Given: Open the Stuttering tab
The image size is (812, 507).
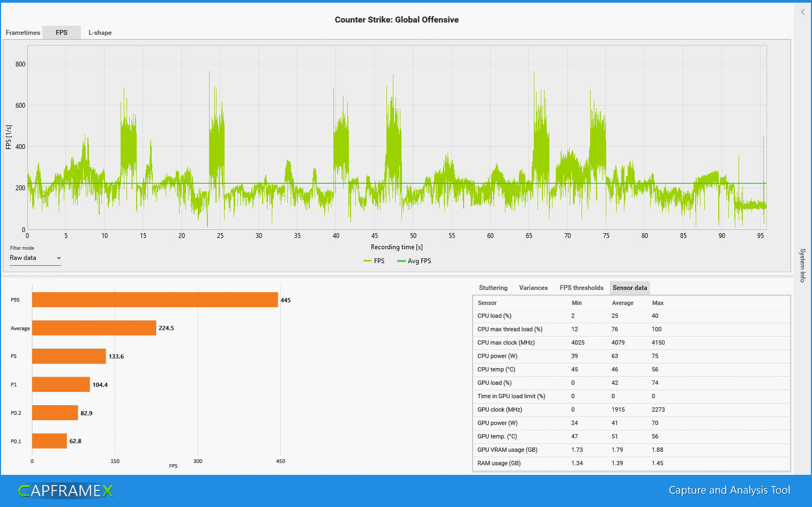Looking at the screenshot, I should pyautogui.click(x=493, y=288).
